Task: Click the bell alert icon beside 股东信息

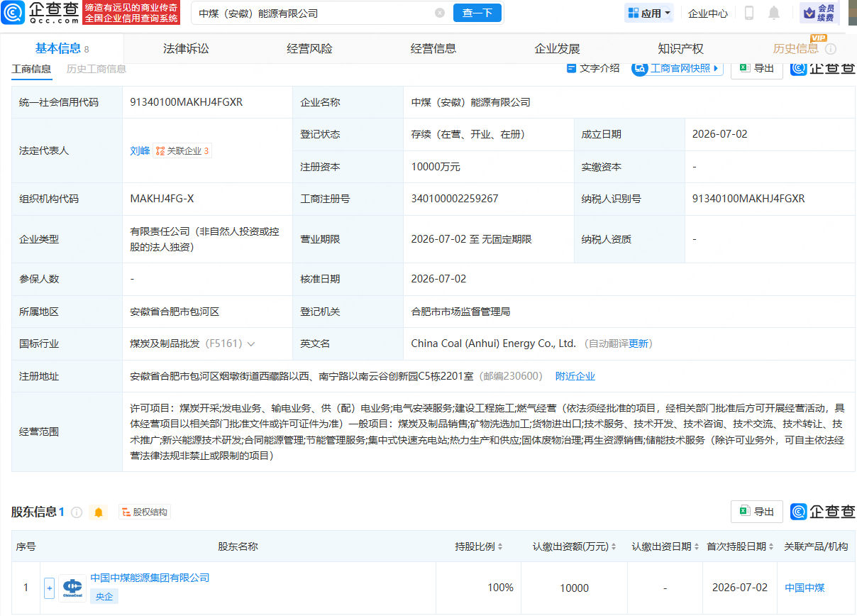Action: pos(99,512)
